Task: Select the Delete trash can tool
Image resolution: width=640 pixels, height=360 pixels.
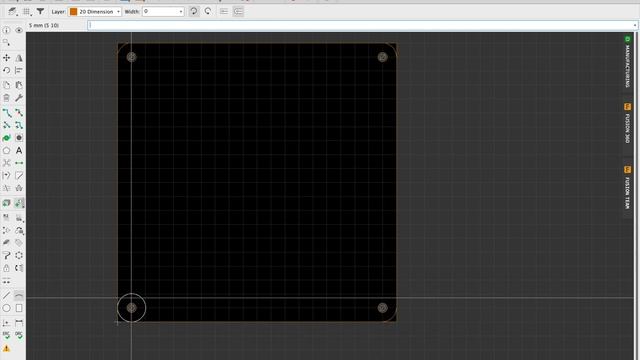Action: point(7,98)
